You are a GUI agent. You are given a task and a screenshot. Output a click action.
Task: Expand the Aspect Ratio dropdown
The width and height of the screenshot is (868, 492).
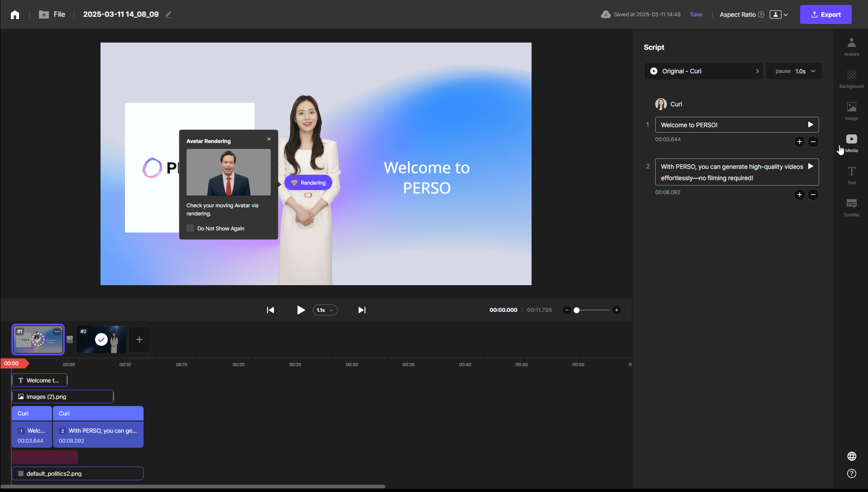coord(779,14)
